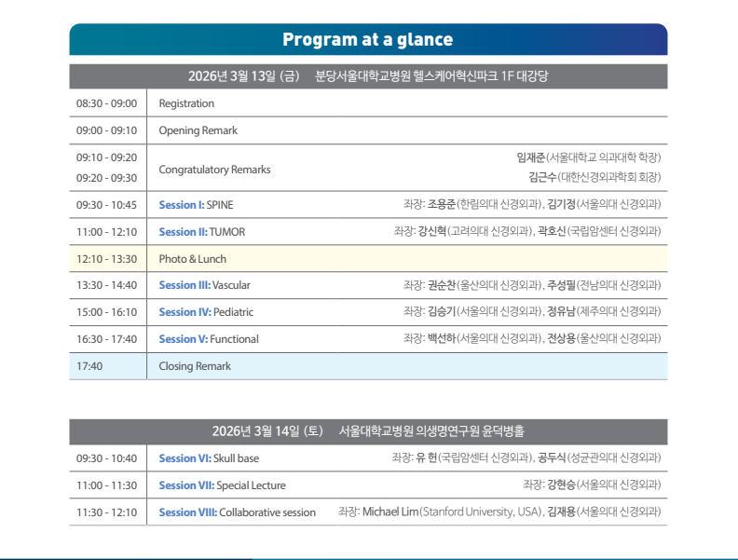The width and height of the screenshot is (738, 560).
Task: Click the March 13, 2026 date header
Action: pos(368,76)
